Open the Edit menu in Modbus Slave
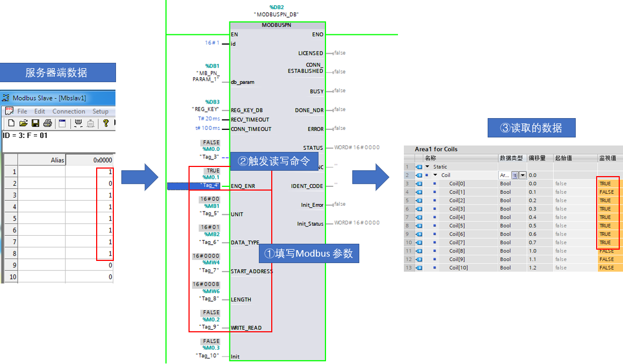623x364 pixels. tap(40, 111)
